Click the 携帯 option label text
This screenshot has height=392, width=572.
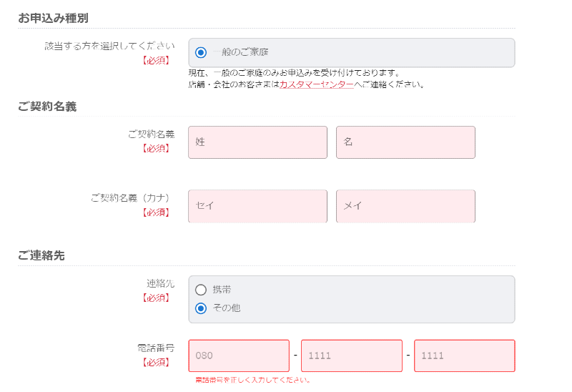tap(222, 290)
